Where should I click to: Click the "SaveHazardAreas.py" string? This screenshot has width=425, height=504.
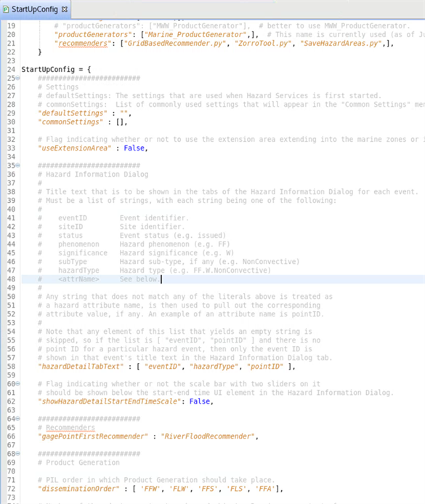pyautogui.click(x=341, y=44)
